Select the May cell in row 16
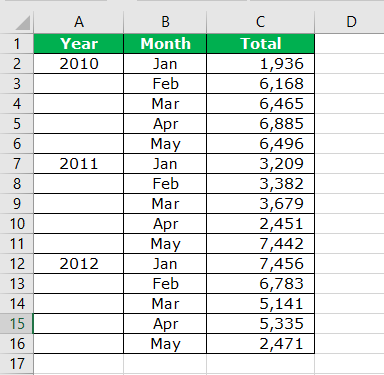The width and height of the screenshot is (384, 375). click(165, 344)
